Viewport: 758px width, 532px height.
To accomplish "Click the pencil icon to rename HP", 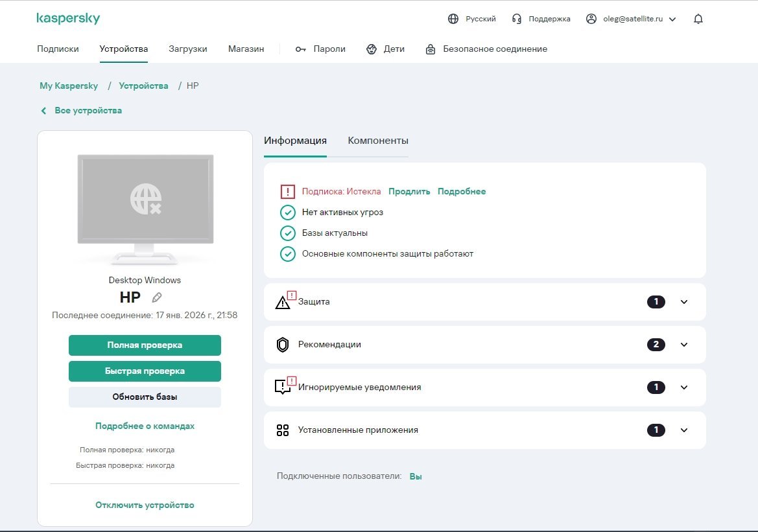I will coord(156,297).
